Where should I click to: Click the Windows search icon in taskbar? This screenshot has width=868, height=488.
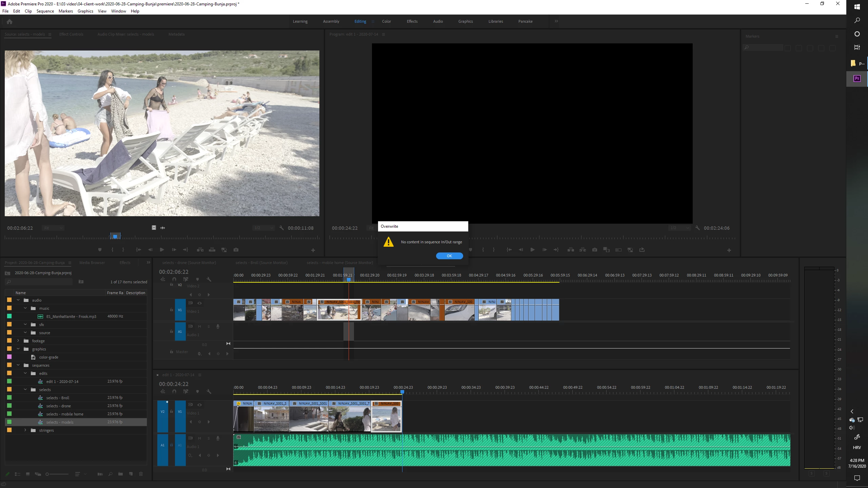point(857,20)
